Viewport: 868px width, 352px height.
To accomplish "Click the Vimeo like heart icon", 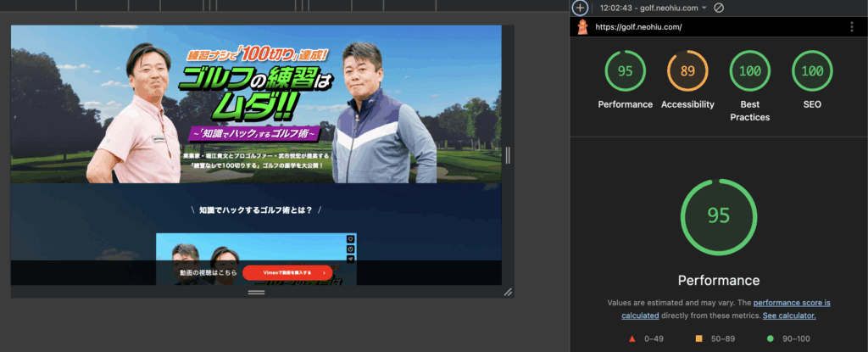I will click(350, 239).
